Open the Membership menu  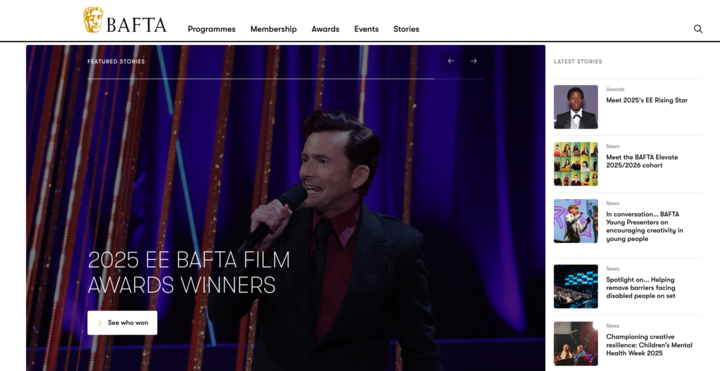click(x=274, y=29)
